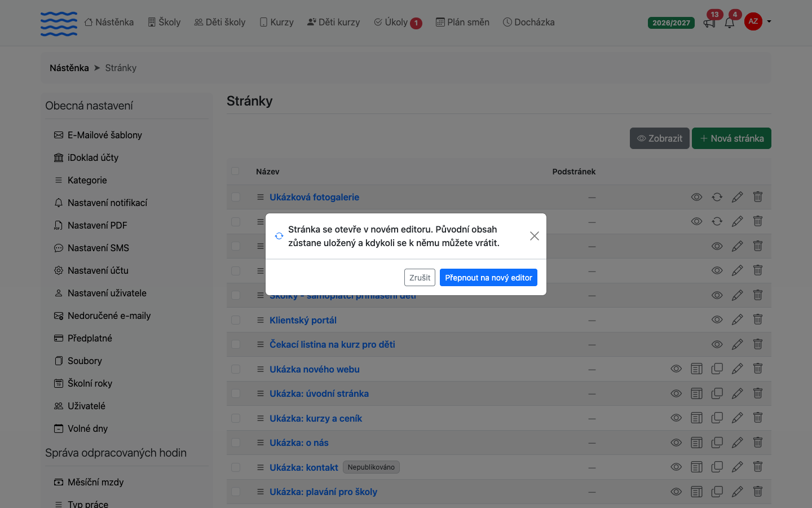Open the notifications bell
This screenshot has height=508, width=812.
[x=730, y=23]
